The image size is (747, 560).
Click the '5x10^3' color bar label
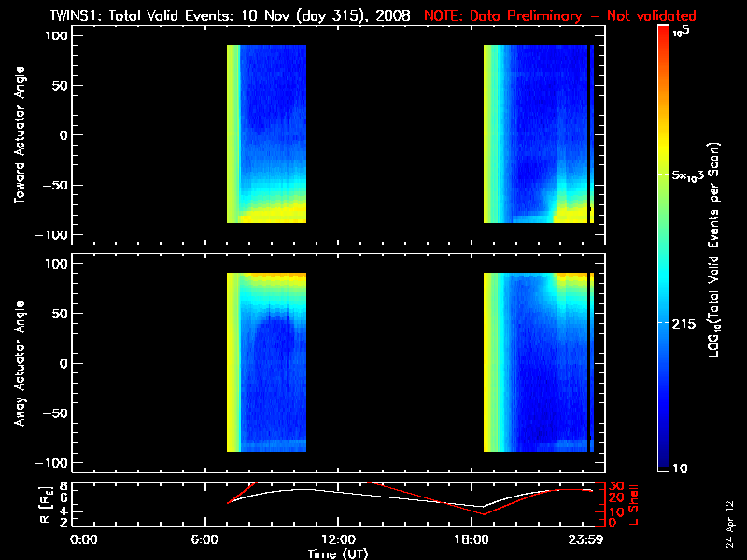click(688, 175)
